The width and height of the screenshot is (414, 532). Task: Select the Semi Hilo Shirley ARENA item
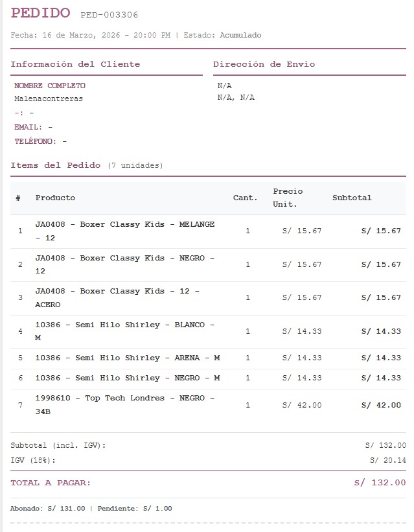[128, 358]
